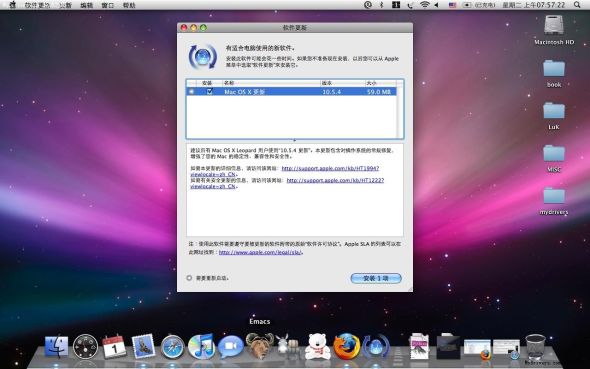Click the 59.0 MB size cell

point(379,91)
